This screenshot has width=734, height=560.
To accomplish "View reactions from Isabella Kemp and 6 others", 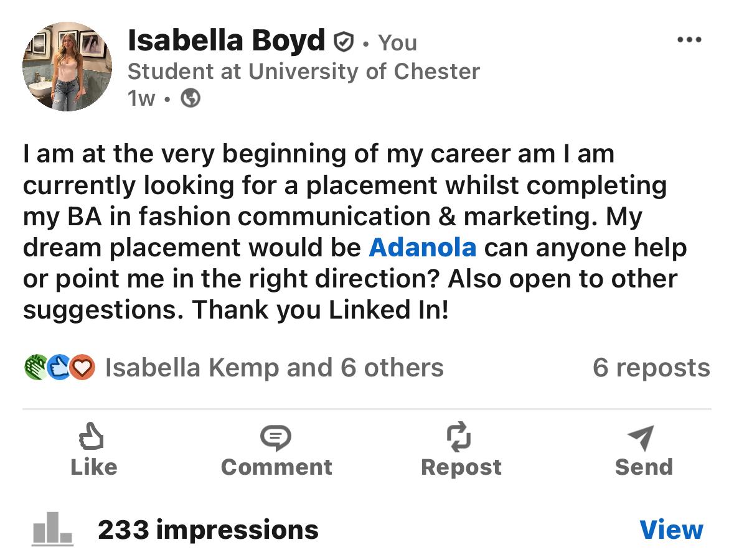I will [274, 367].
